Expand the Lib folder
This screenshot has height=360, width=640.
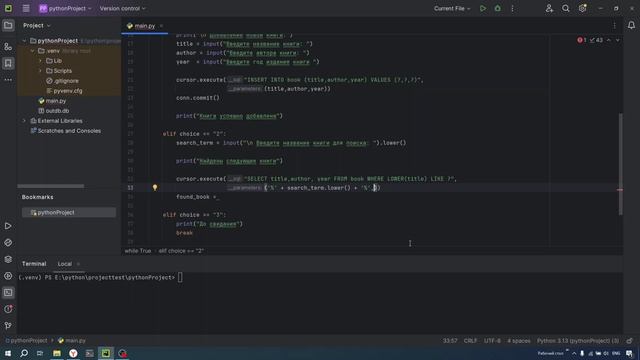[40, 61]
